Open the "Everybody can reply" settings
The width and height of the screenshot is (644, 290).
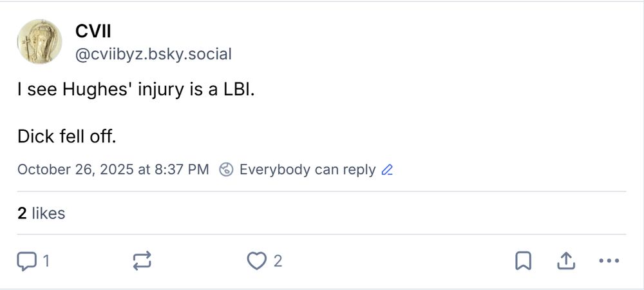pyautogui.click(x=307, y=170)
